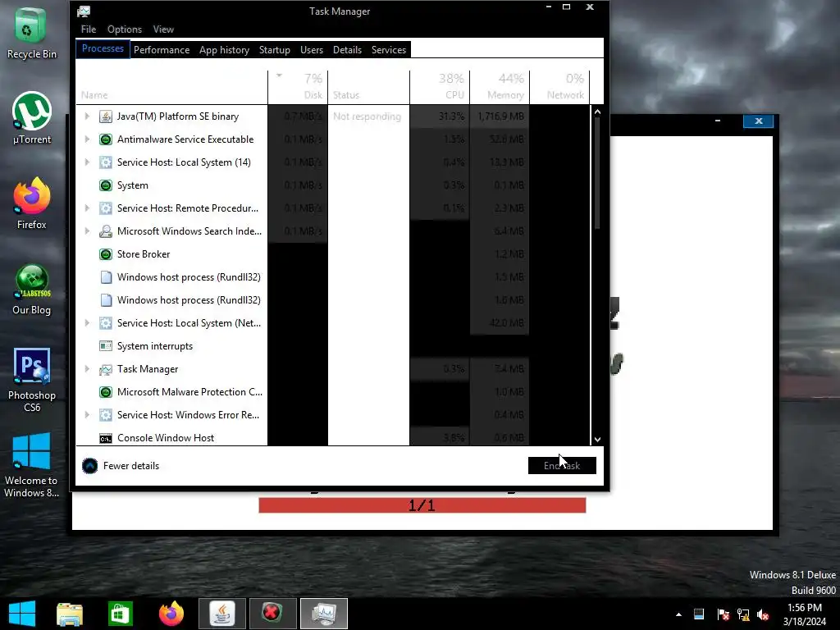Switch to the App history tab
The image size is (840, 630).
[225, 50]
